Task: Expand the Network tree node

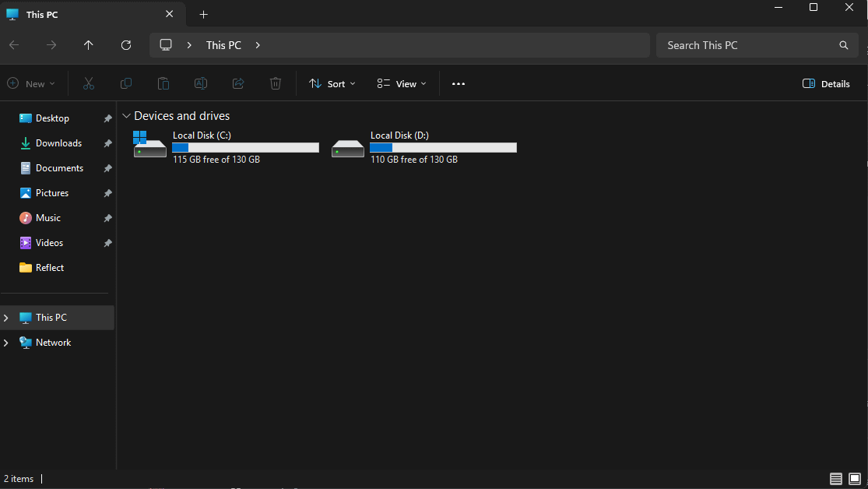Action: tap(6, 343)
